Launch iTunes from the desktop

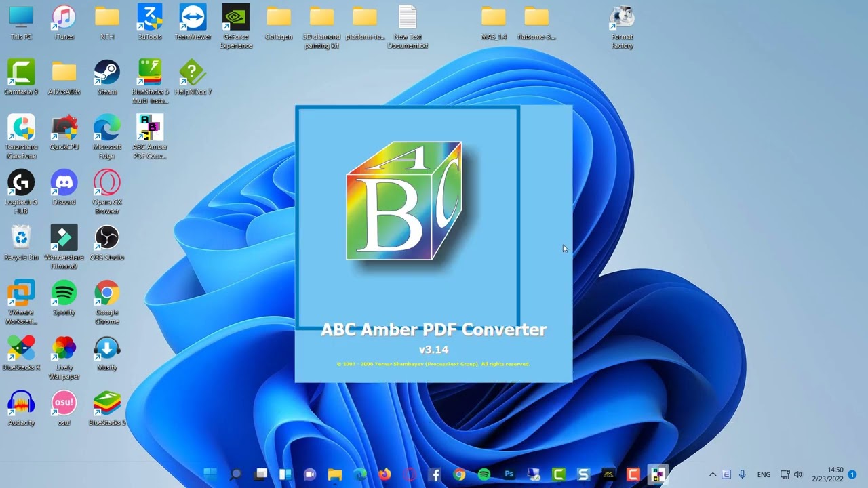[x=64, y=22]
